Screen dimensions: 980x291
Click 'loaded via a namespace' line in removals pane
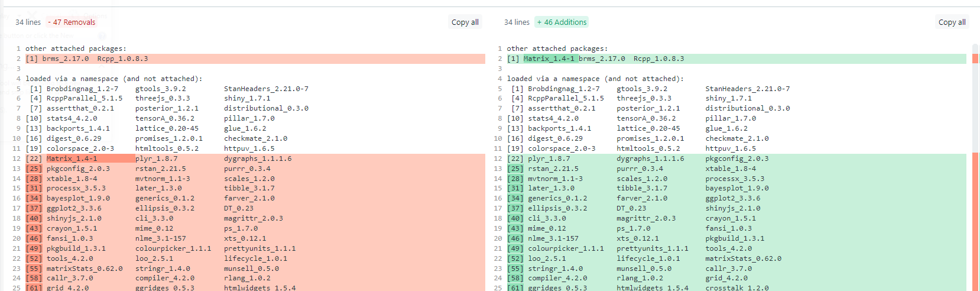click(114, 79)
